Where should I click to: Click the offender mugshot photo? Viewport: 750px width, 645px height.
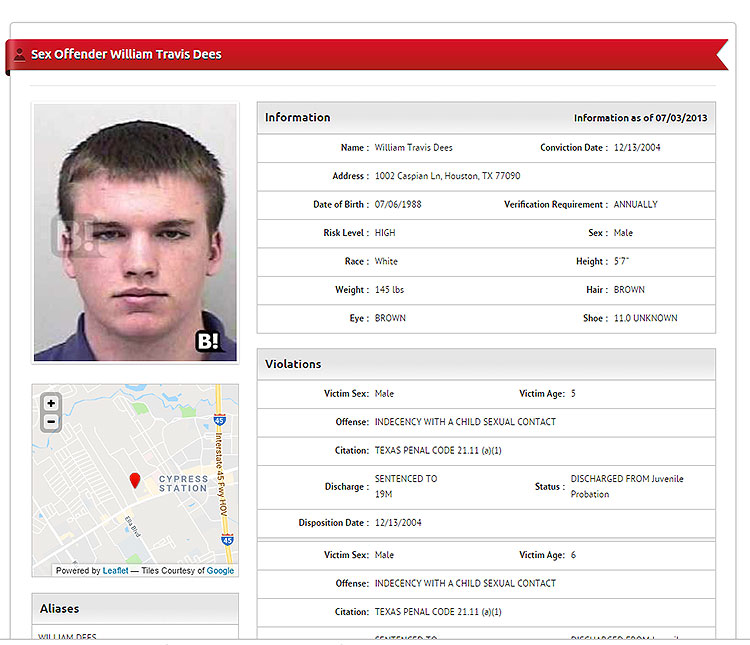click(135, 233)
